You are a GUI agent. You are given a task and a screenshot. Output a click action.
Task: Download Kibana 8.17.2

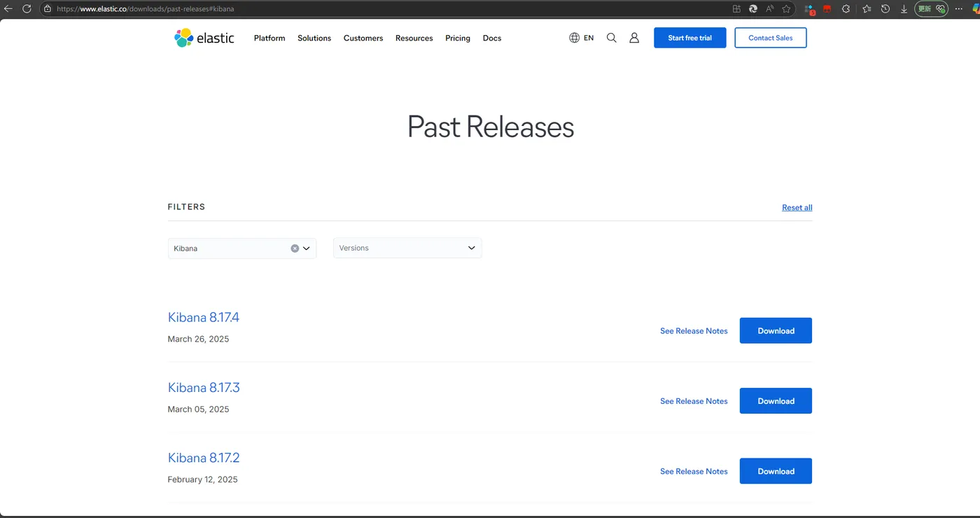coord(776,471)
